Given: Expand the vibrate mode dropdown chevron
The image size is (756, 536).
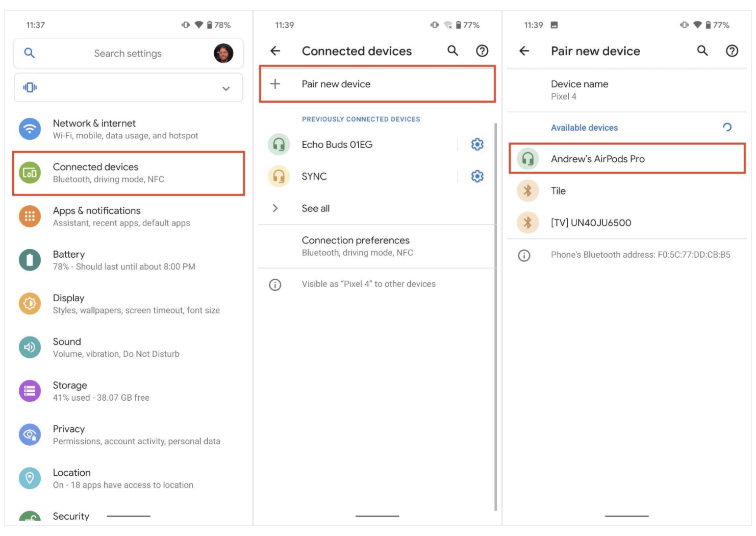Looking at the screenshot, I should tap(226, 88).
